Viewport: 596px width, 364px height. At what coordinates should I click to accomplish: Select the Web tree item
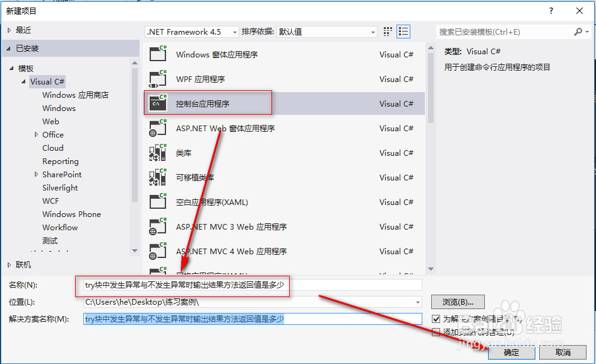point(51,122)
